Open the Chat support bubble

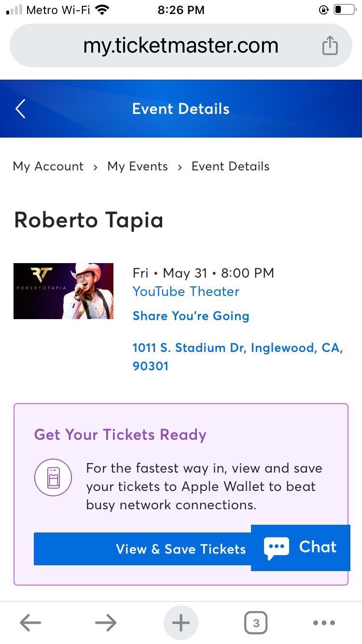[301, 547]
